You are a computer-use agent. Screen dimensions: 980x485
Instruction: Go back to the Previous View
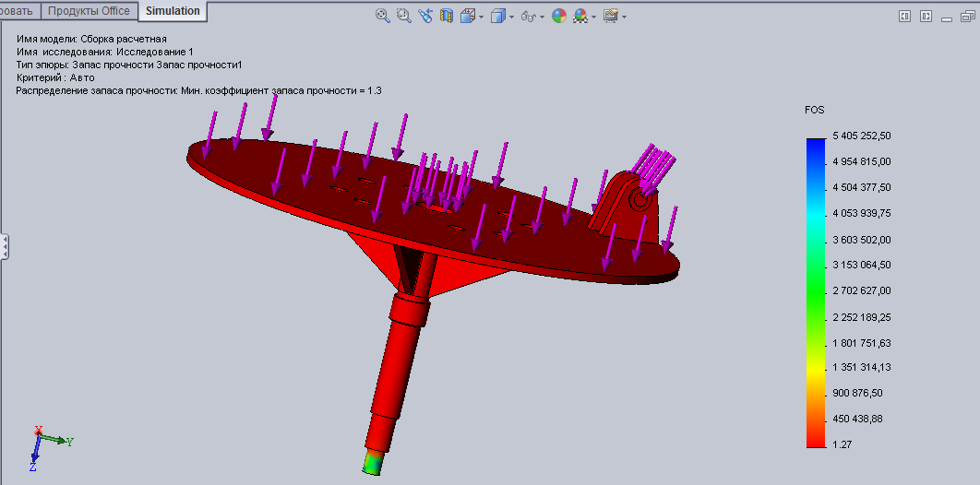[425, 16]
